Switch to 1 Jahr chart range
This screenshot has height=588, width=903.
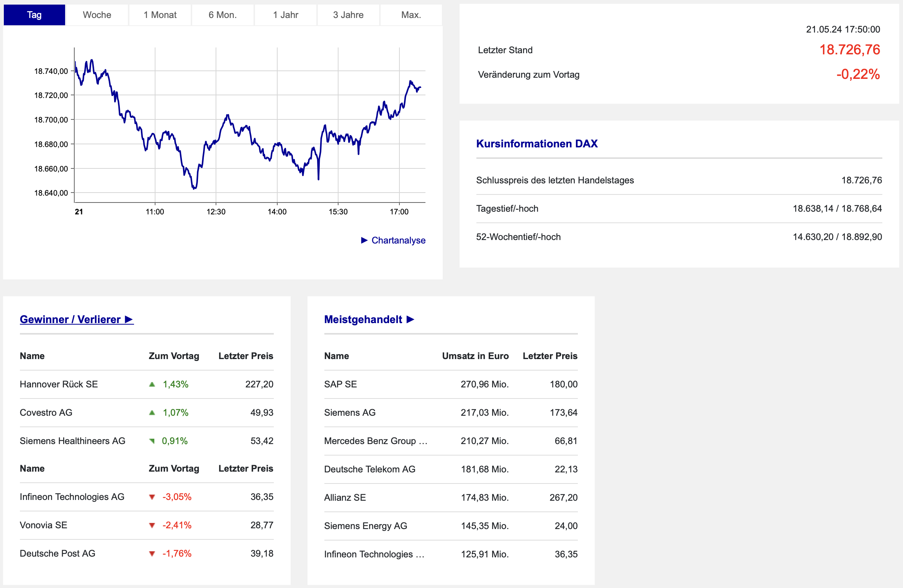[285, 15]
